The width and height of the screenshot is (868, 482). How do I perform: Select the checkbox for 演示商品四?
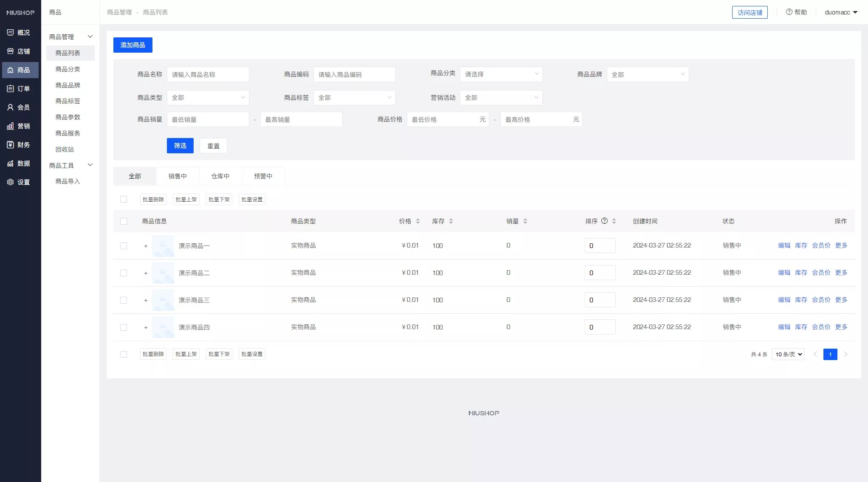(x=124, y=327)
